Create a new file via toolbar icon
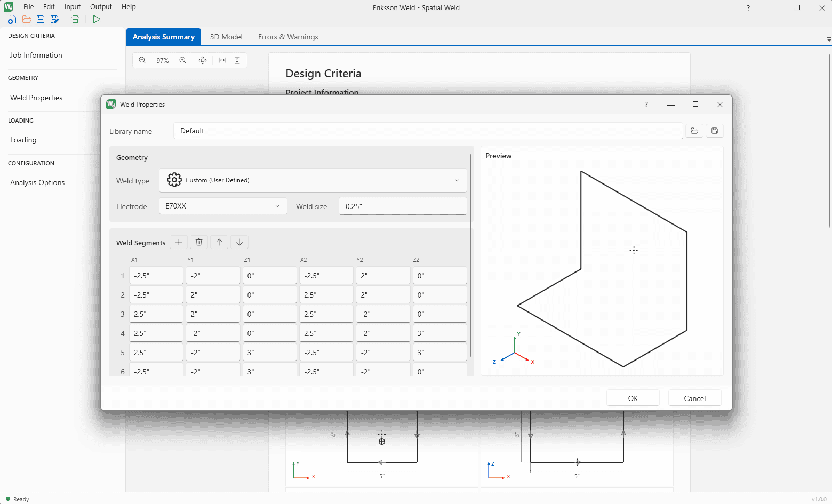This screenshot has width=832, height=504. pos(12,19)
